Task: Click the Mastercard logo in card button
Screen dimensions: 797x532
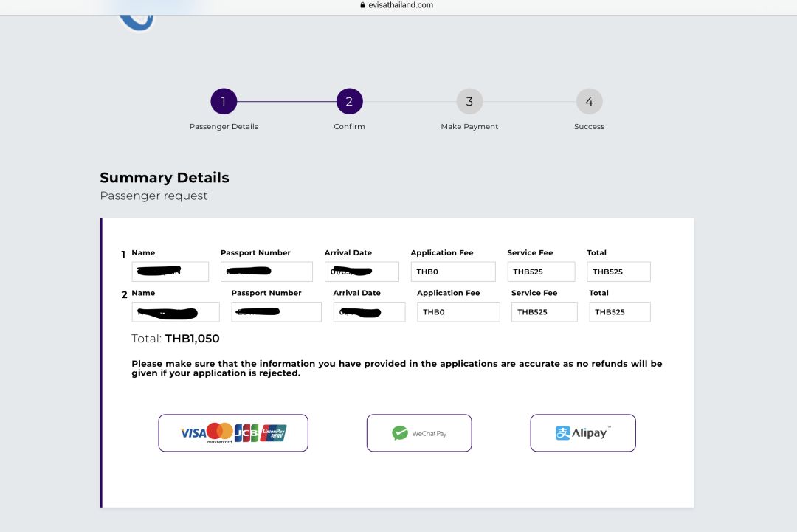Action: pos(220,432)
